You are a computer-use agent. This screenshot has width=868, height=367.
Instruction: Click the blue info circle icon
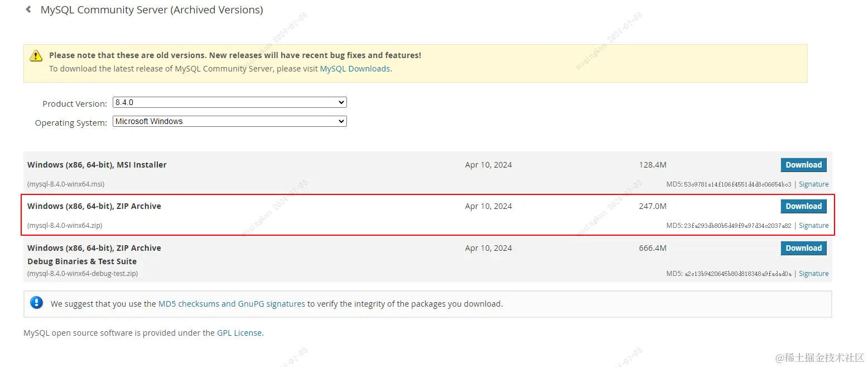[36, 303]
